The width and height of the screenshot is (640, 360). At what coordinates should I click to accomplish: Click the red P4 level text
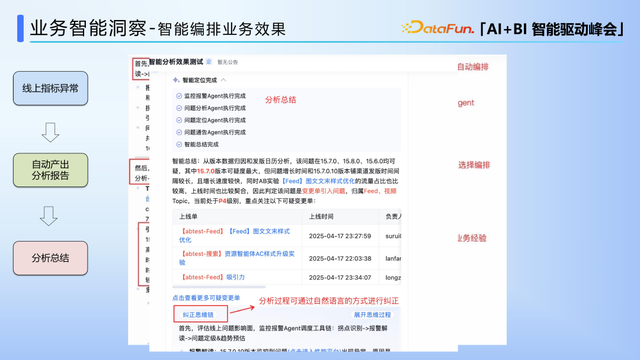pos(222,201)
